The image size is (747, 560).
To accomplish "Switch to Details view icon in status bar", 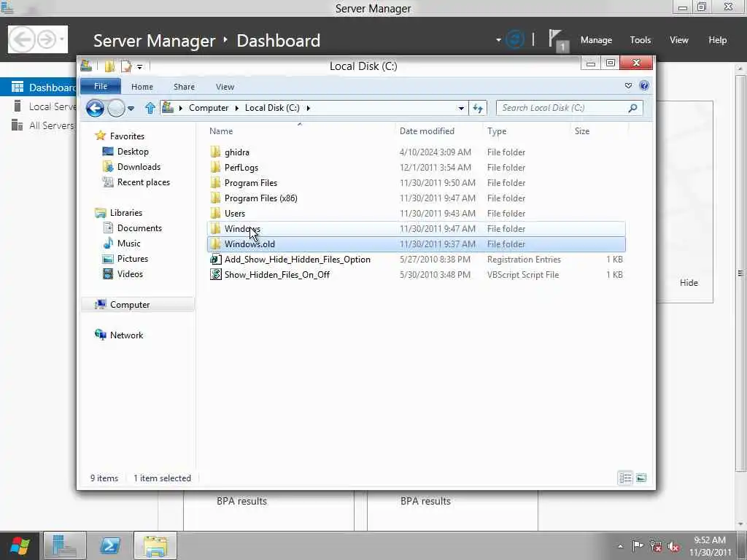I will [x=625, y=478].
